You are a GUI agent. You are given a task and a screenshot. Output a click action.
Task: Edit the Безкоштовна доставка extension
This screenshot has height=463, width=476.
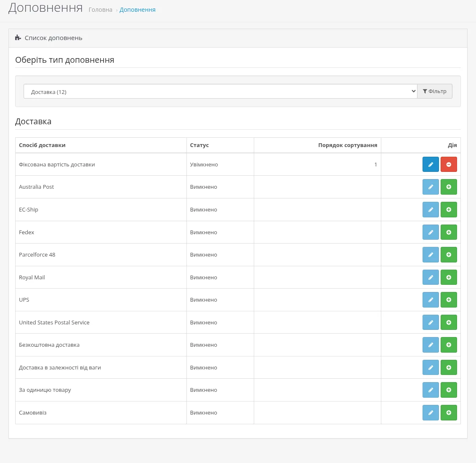point(431,345)
